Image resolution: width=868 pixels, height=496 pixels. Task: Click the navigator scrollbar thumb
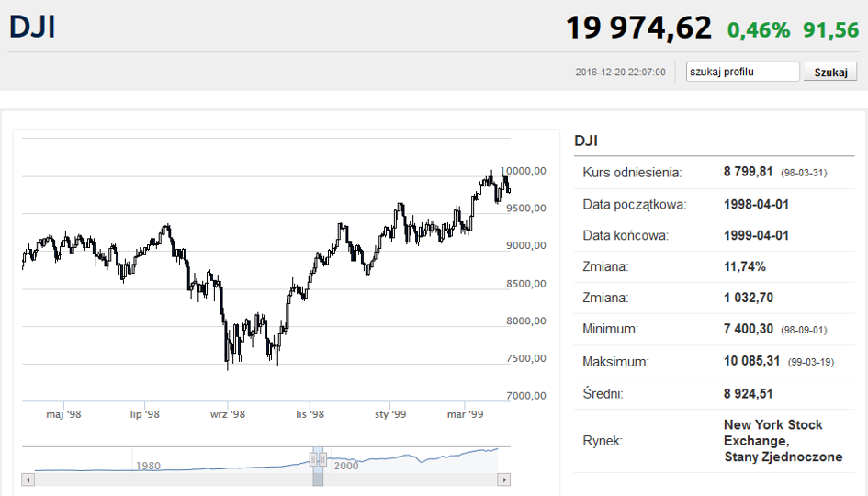click(x=318, y=479)
